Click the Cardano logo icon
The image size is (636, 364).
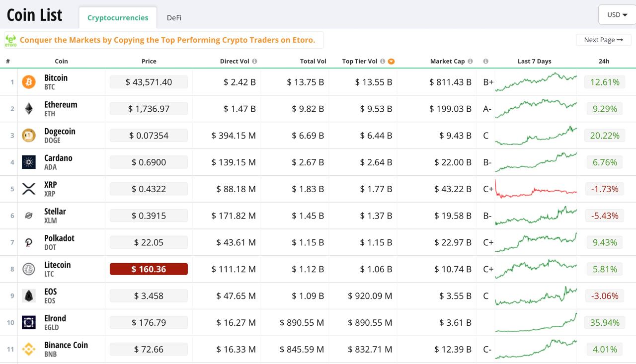pos(29,162)
